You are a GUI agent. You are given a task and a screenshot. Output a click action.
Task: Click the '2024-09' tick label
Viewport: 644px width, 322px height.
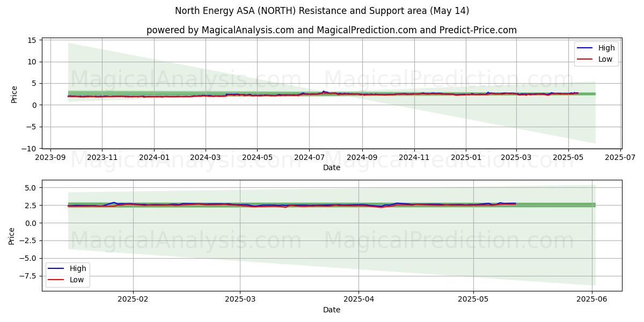[x=361, y=157]
